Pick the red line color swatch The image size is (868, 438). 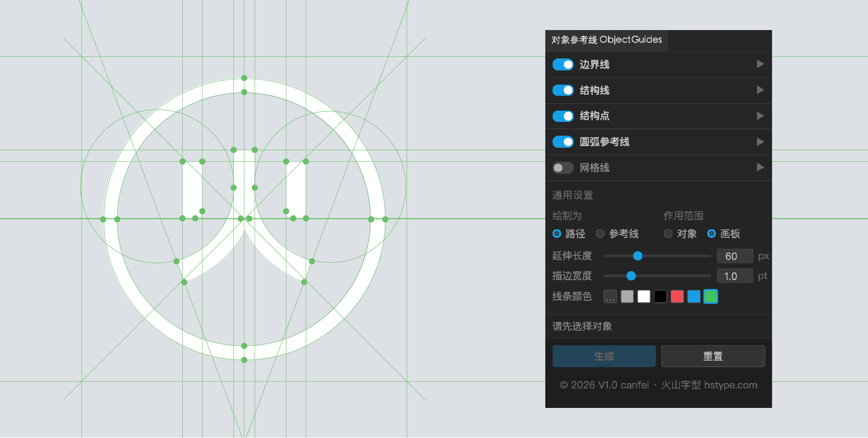click(677, 296)
